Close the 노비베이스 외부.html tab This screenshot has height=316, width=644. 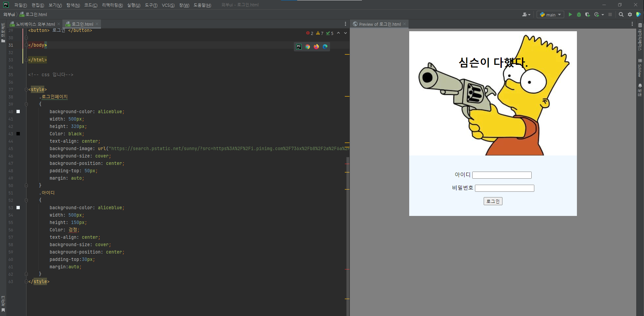point(59,24)
